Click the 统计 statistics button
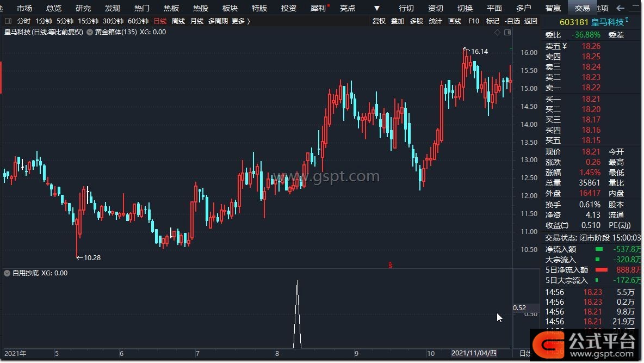This screenshot has height=363, width=644. coord(435,21)
